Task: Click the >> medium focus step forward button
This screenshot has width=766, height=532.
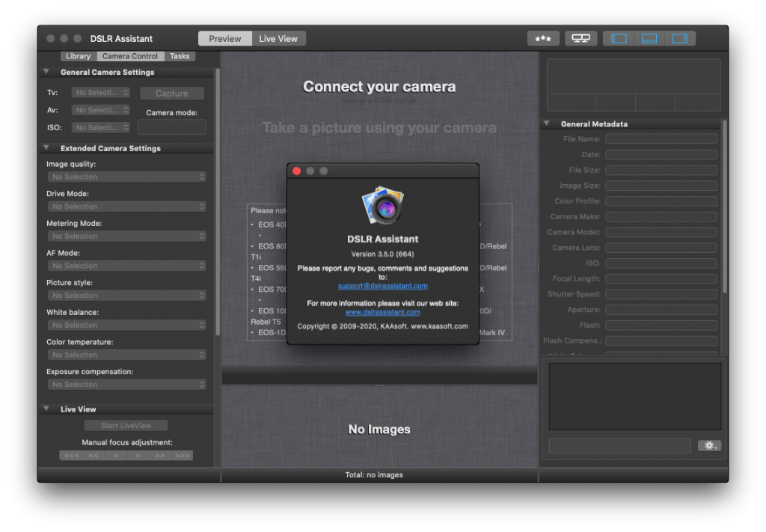Action: tap(160, 455)
